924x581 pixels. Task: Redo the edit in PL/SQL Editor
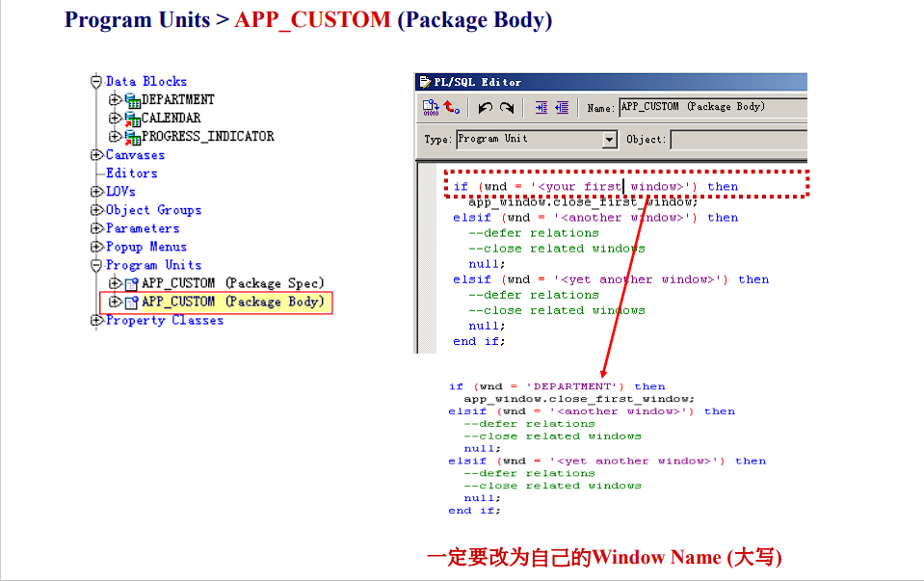(x=507, y=107)
